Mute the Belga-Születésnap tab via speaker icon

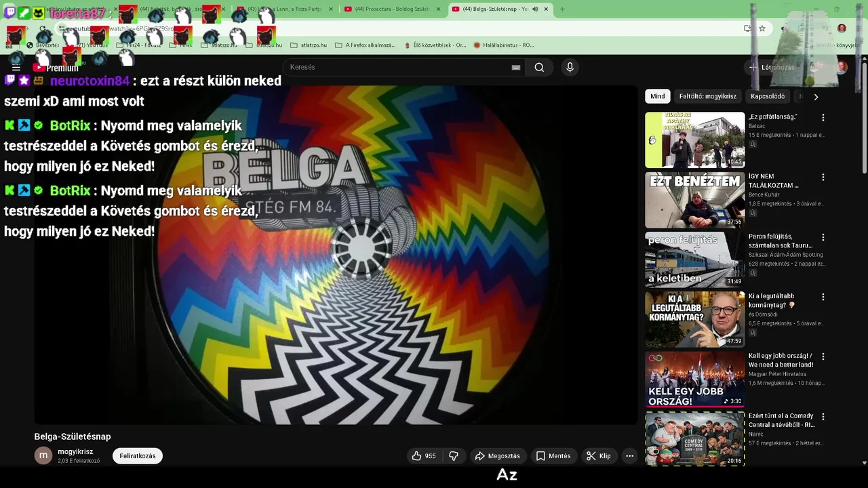point(535,9)
